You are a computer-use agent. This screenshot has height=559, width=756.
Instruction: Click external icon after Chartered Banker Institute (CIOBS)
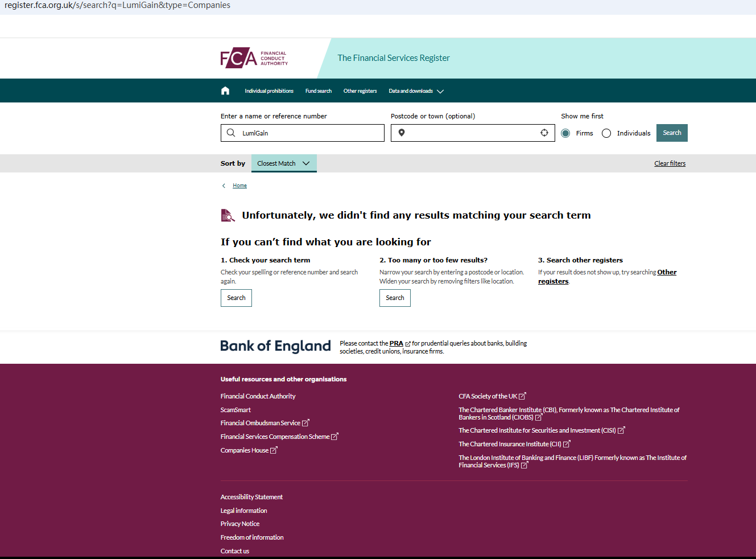[539, 417]
